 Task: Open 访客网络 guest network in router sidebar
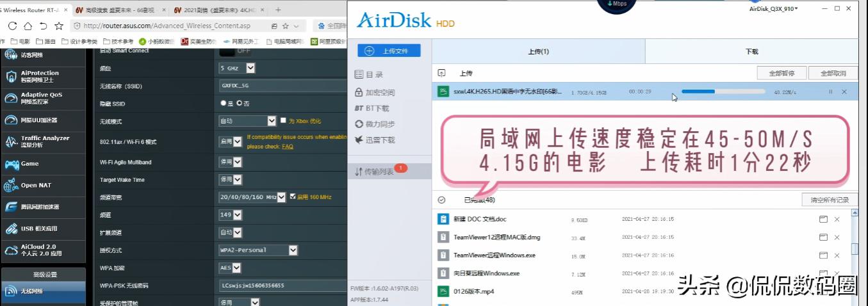click(x=43, y=55)
